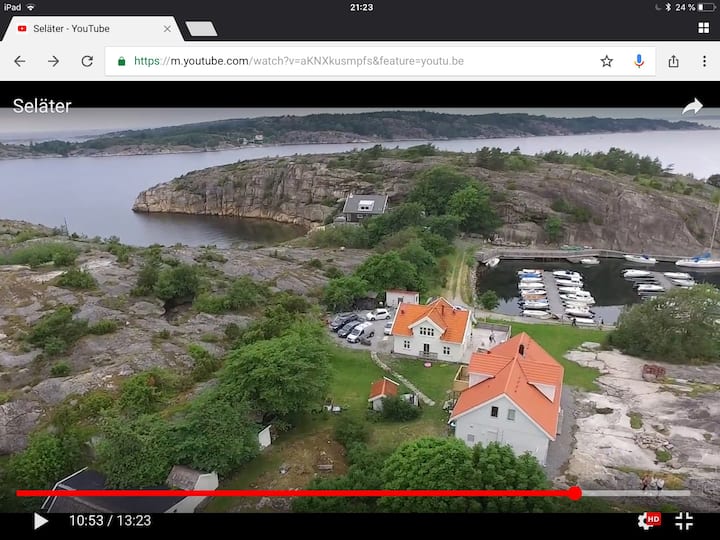The height and width of the screenshot is (540, 720).
Task: Open HD quality settings gear
Action: (649, 520)
